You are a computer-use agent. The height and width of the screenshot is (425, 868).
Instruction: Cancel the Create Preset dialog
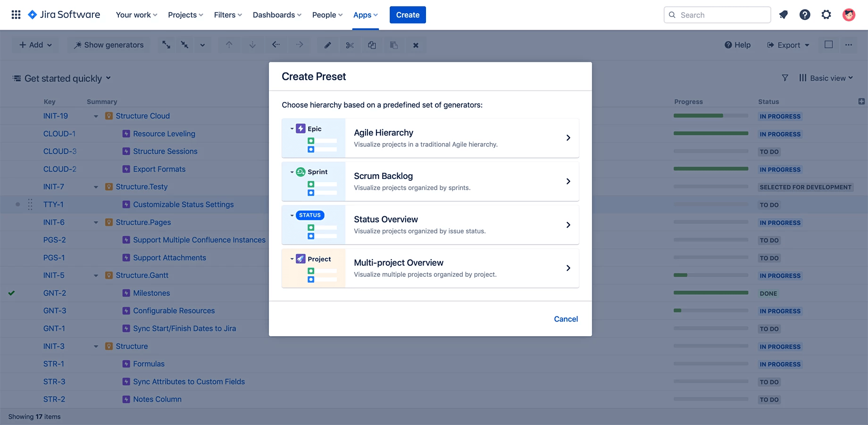pyautogui.click(x=566, y=319)
